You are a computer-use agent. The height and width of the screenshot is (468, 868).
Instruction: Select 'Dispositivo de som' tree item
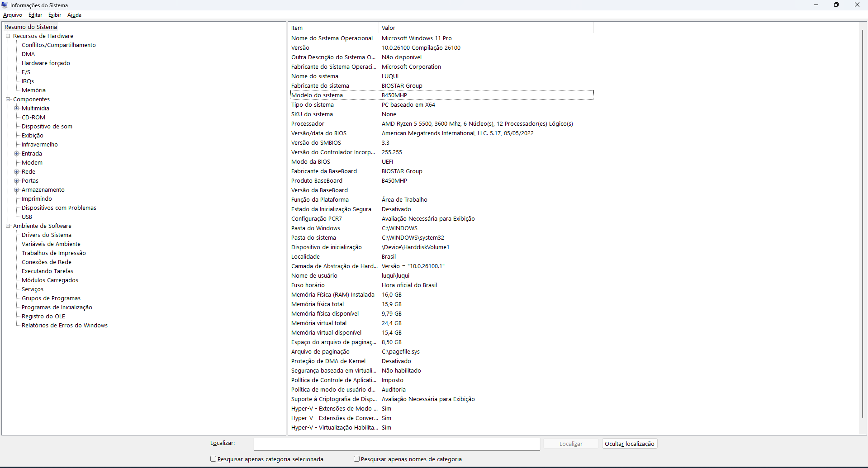click(47, 127)
